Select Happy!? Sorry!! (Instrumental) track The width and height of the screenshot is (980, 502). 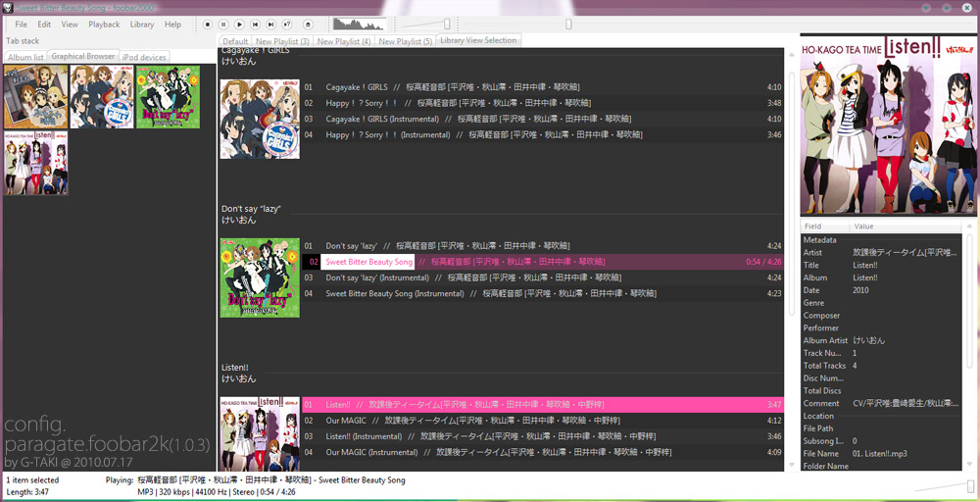coord(543,134)
